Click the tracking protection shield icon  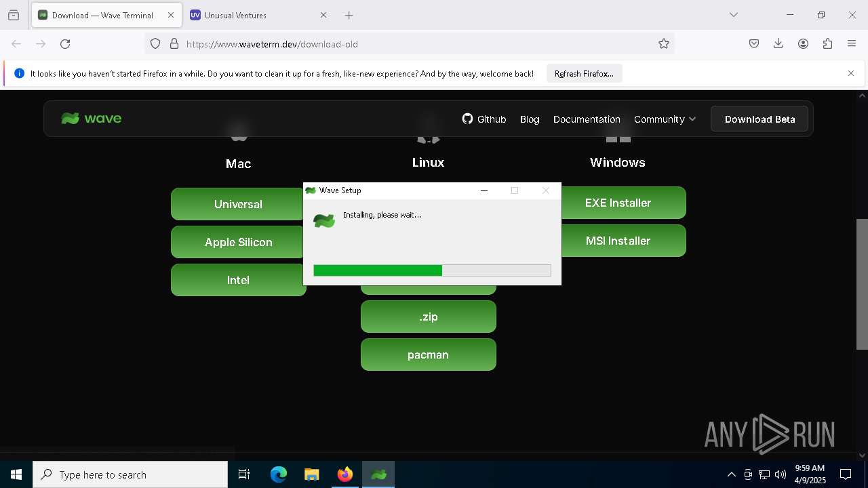(155, 44)
